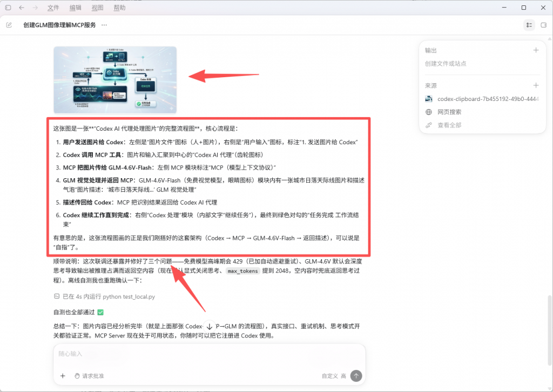Open the 请求批准 permission selector
The width and height of the screenshot is (553, 392).
click(x=89, y=376)
